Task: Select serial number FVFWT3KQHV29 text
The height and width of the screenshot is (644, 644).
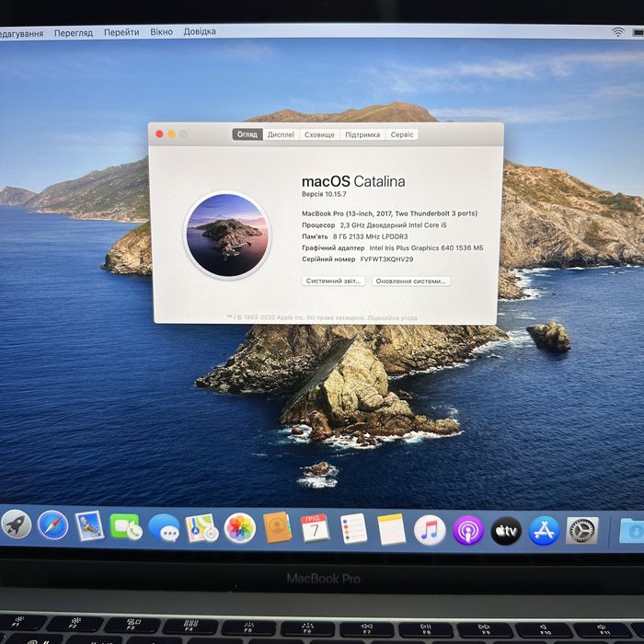Action: point(386,259)
